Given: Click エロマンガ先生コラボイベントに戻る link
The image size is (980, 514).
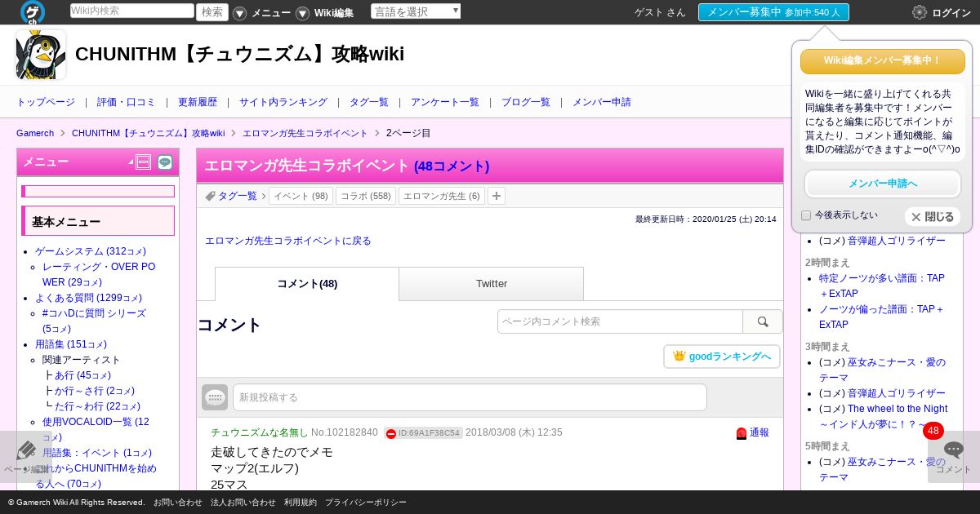Looking at the screenshot, I should [x=288, y=241].
